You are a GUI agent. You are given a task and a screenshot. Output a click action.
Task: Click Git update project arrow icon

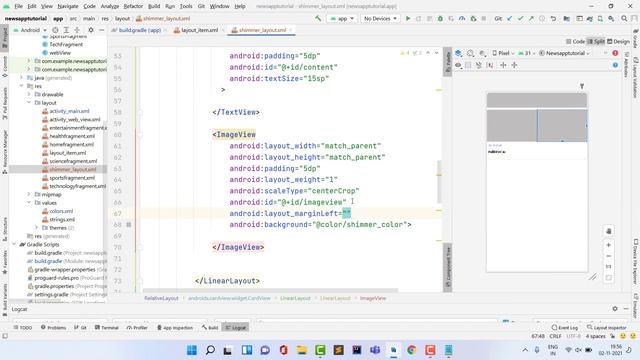(x=509, y=18)
